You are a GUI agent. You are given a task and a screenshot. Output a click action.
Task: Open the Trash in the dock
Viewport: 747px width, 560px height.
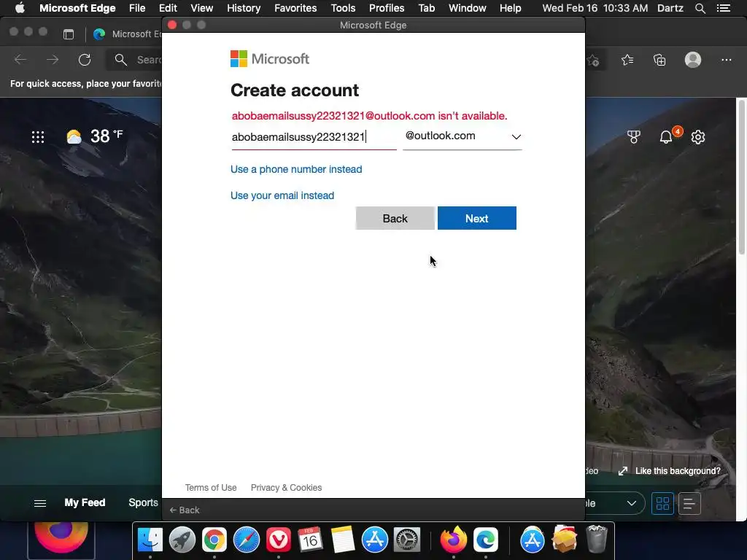[x=597, y=539]
